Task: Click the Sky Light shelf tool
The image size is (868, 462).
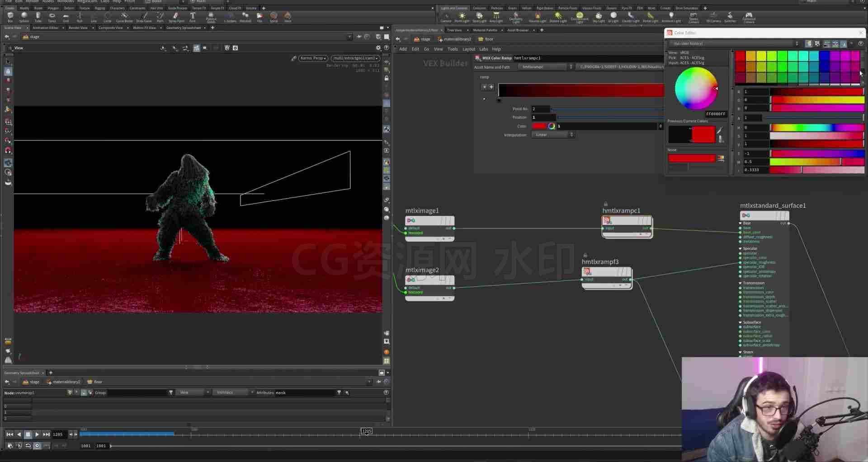Action: pos(599,17)
